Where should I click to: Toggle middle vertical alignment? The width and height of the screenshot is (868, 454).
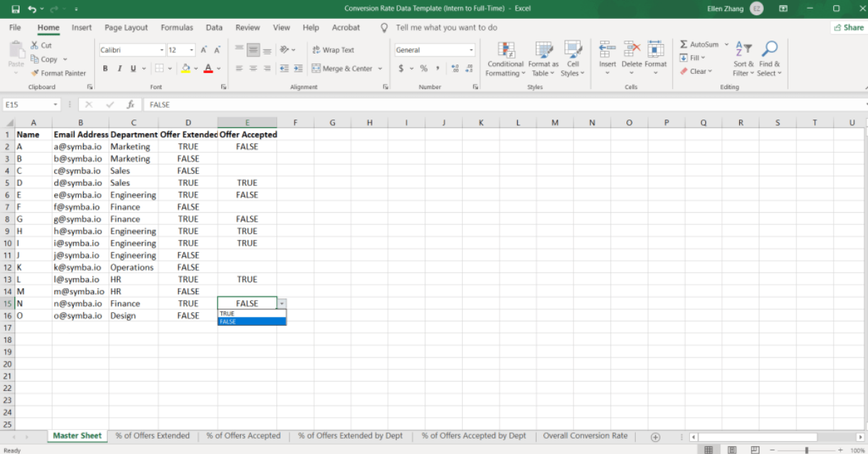pyautogui.click(x=253, y=50)
